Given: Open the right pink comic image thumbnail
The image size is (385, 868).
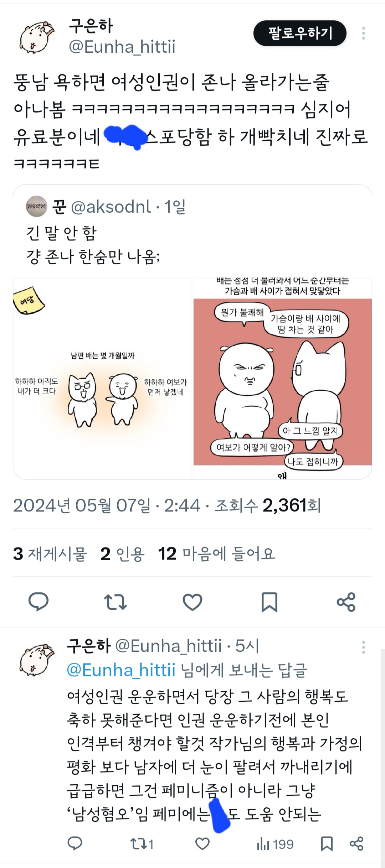Looking at the screenshot, I should click(283, 378).
